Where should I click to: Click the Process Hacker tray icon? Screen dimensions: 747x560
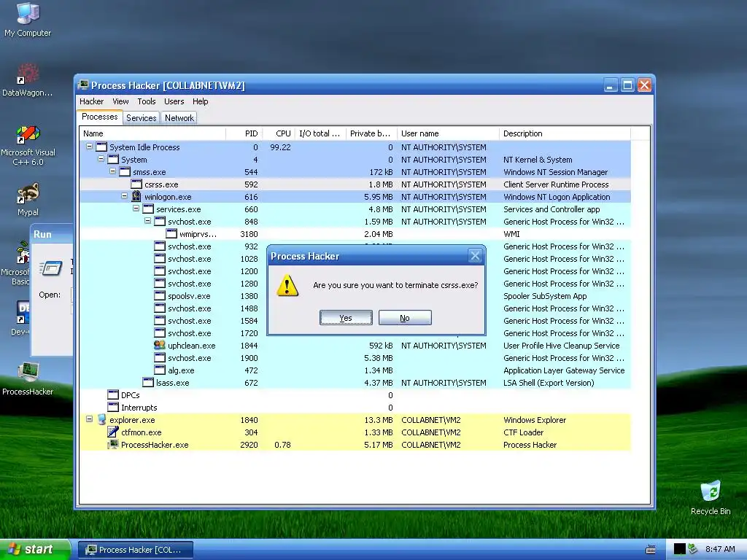(692, 549)
